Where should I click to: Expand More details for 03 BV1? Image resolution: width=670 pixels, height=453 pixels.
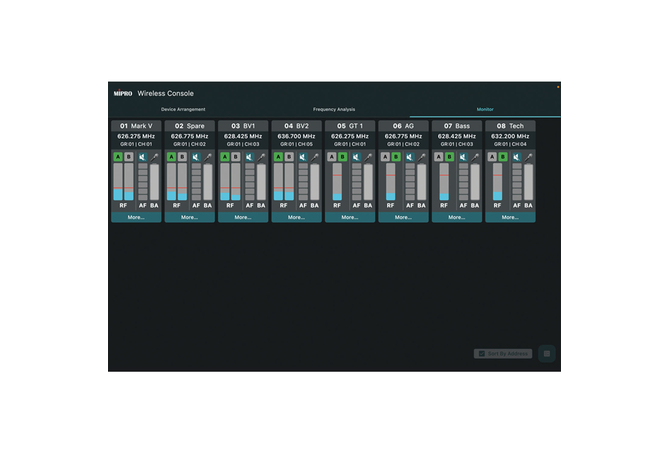(x=243, y=217)
